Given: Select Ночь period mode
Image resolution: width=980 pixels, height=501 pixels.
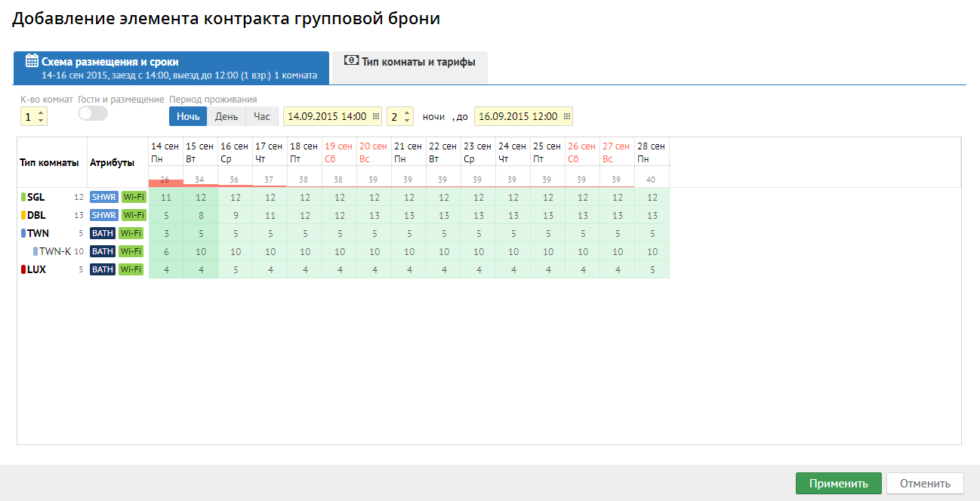Looking at the screenshot, I should 188,116.
